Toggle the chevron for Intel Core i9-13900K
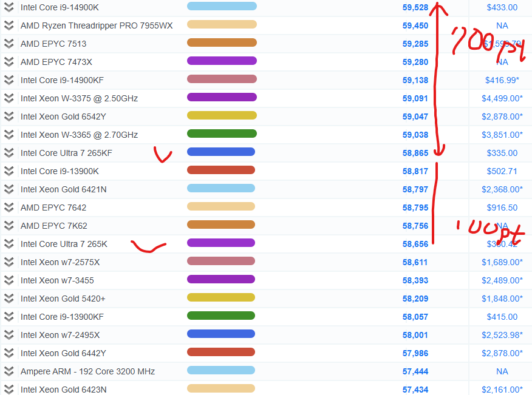 point(9,171)
